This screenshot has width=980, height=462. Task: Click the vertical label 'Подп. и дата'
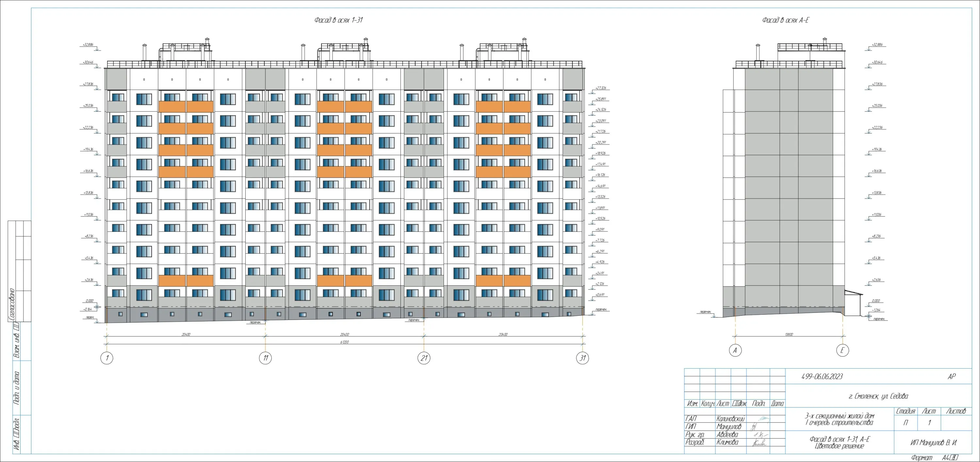[x=16, y=388]
